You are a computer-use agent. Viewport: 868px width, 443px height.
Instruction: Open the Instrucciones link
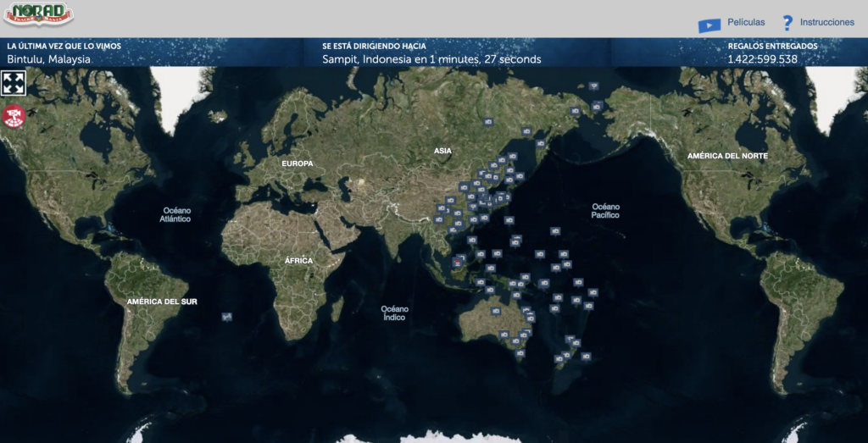pyautogui.click(x=826, y=23)
